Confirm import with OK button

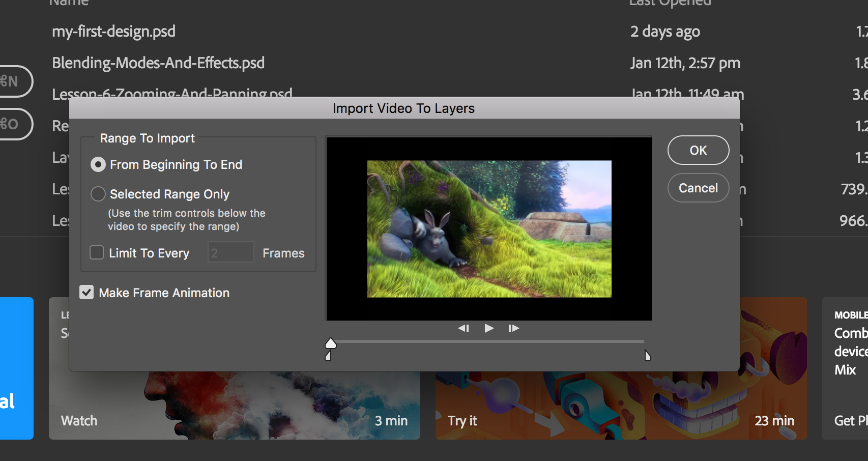pos(698,150)
